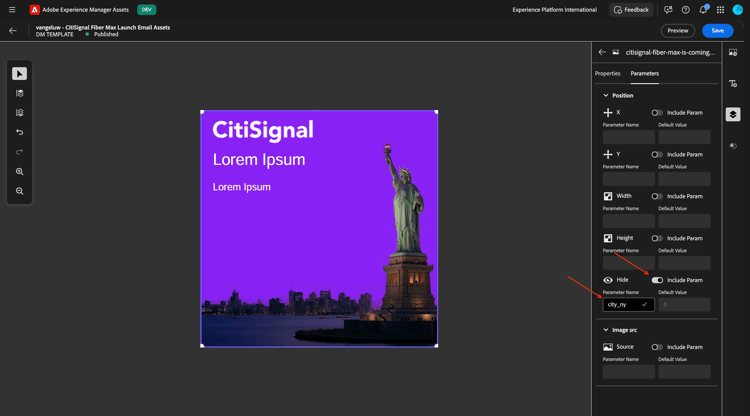Click the Width Default Value field

684,221
